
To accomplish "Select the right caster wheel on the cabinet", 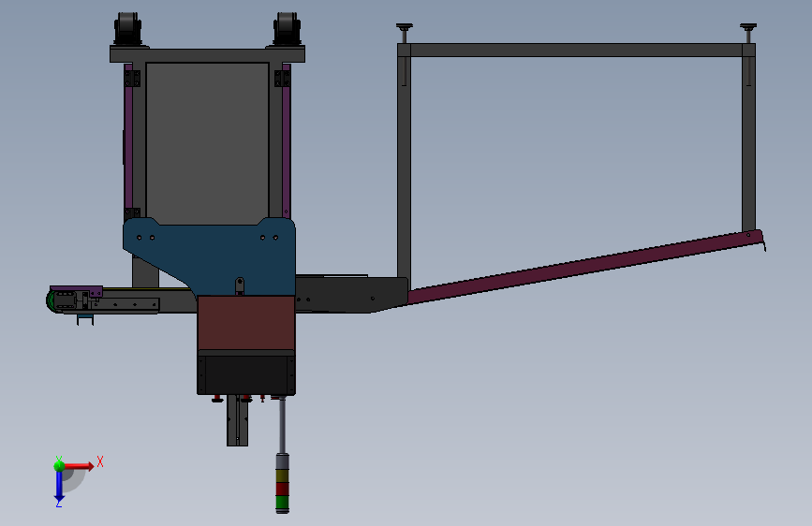I will 287,28.
